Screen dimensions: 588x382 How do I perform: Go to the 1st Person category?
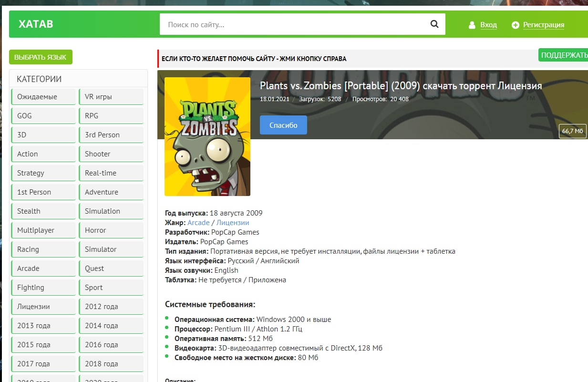pos(43,192)
